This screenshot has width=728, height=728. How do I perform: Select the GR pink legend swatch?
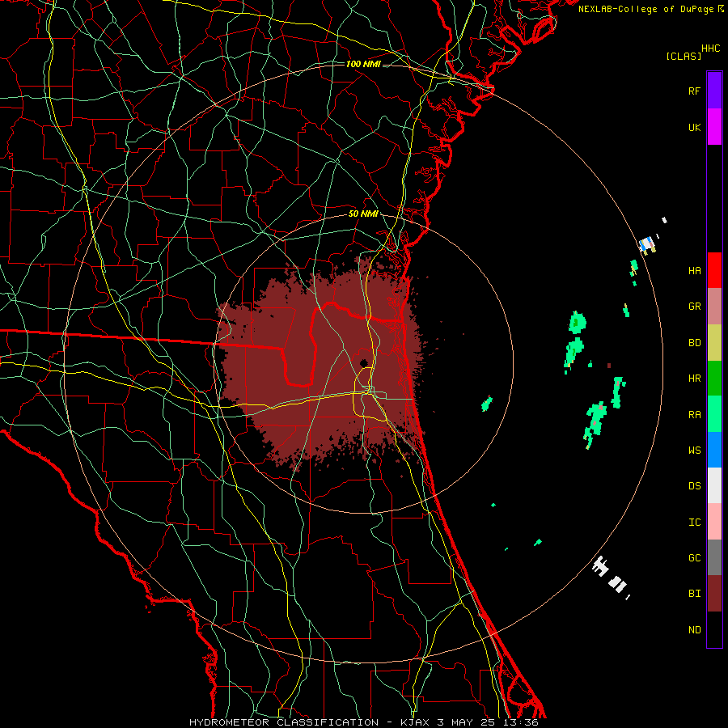(x=714, y=307)
